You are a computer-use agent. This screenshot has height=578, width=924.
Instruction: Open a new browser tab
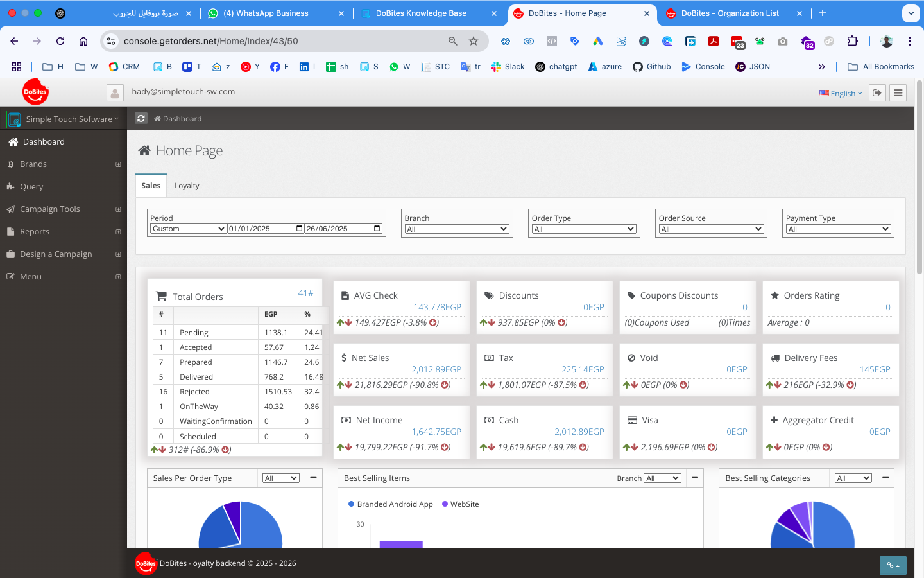[x=823, y=13]
